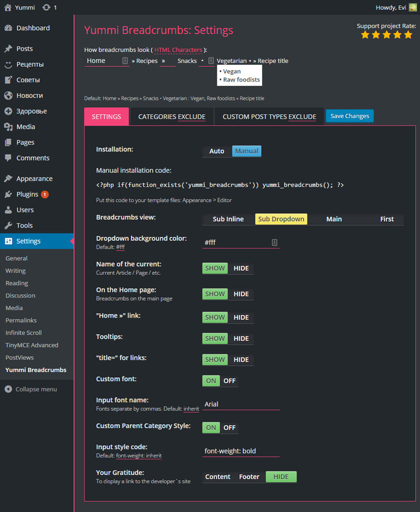
Task: Choose HIDE for On the Home page
Action: click(x=241, y=294)
